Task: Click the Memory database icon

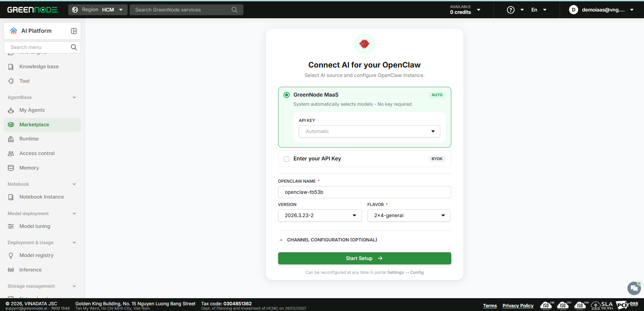Action: click(11, 168)
